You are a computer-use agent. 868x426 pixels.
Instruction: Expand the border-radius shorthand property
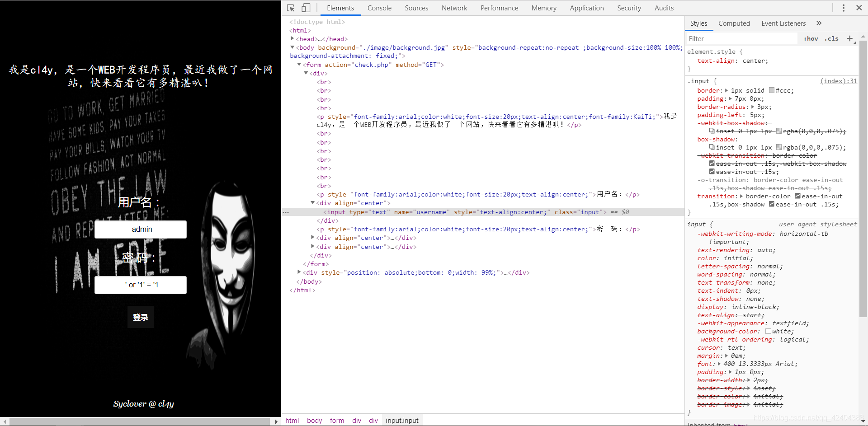click(x=753, y=107)
